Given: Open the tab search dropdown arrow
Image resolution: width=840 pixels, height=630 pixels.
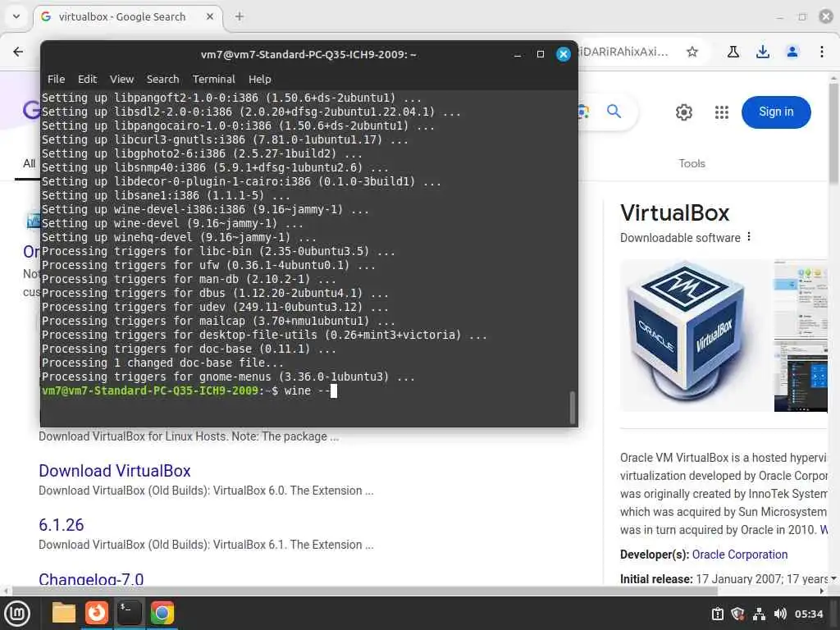Looking at the screenshot, I should (16, 16).
